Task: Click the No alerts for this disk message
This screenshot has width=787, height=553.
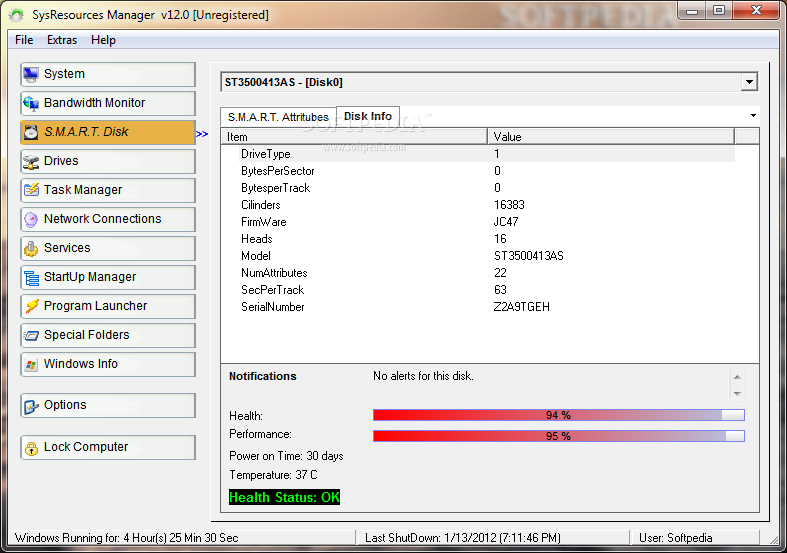Action: tap(423, 376)
